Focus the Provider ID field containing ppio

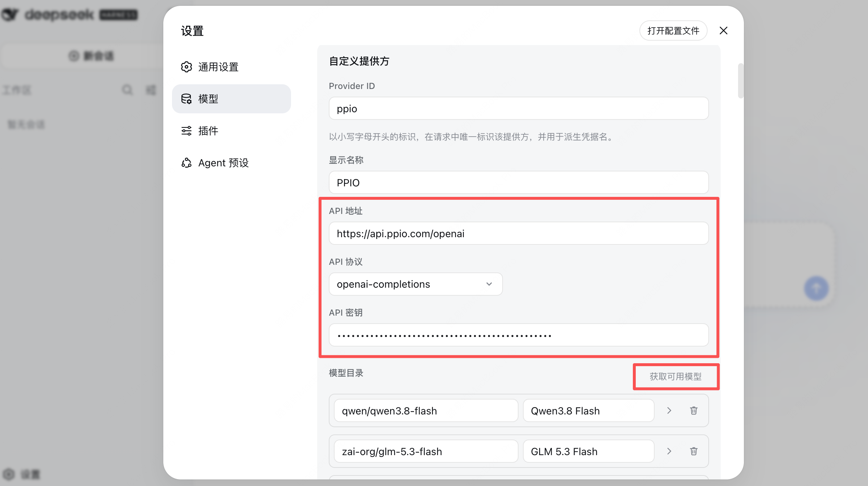click(519, 109)
